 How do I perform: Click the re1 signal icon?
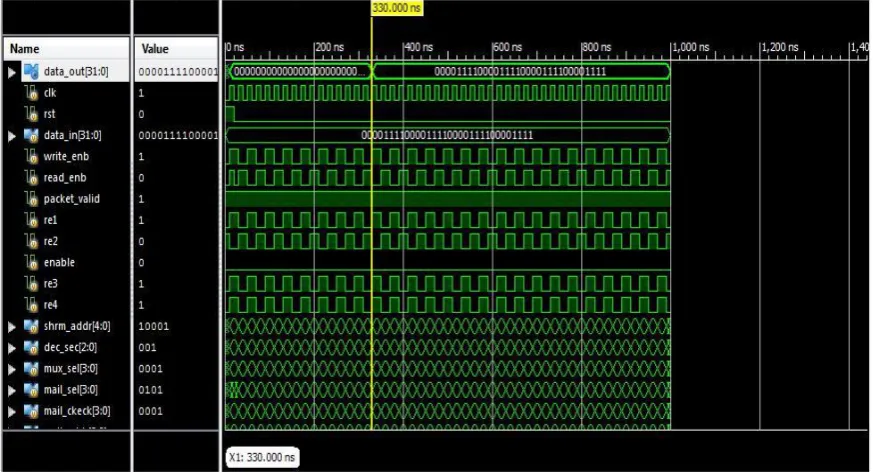click(31, 220)
